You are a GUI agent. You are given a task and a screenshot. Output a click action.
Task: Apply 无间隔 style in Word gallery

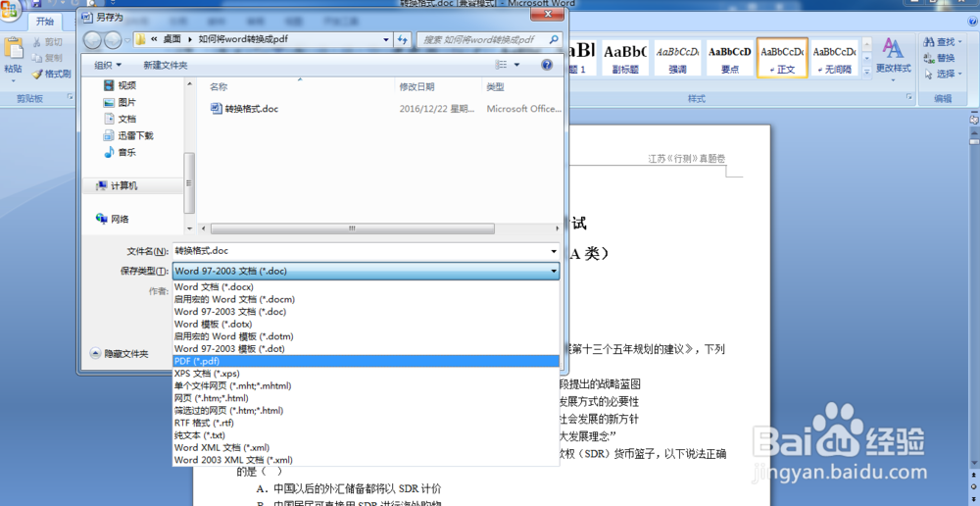pos(834,58)
